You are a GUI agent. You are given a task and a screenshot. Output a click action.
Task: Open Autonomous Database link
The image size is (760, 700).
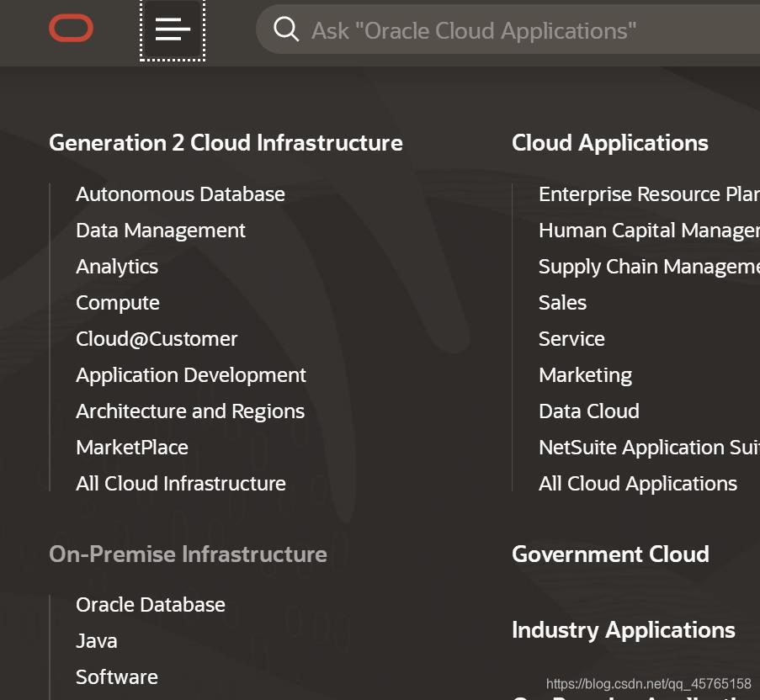(180, 194)
